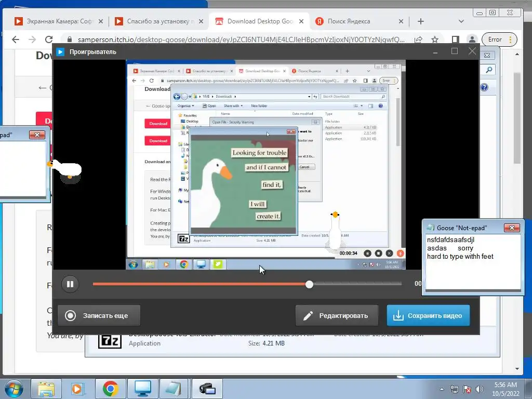The image size is (532, 399).
Task: Open the taskbar clock showing 5:56 AM
Action: (x=506, y=389)
